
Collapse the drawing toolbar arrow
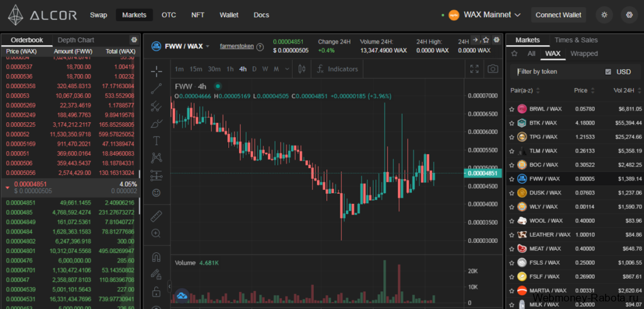tap(169, 286)
